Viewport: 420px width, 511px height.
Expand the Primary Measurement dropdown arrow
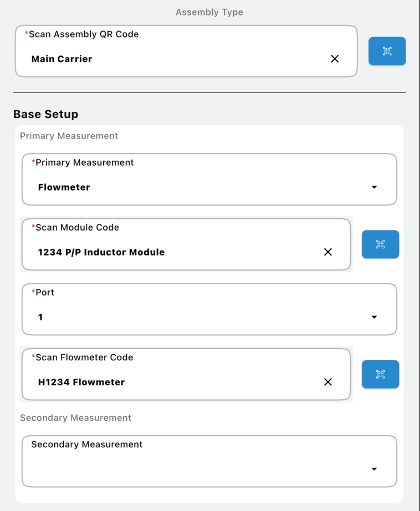374,187
